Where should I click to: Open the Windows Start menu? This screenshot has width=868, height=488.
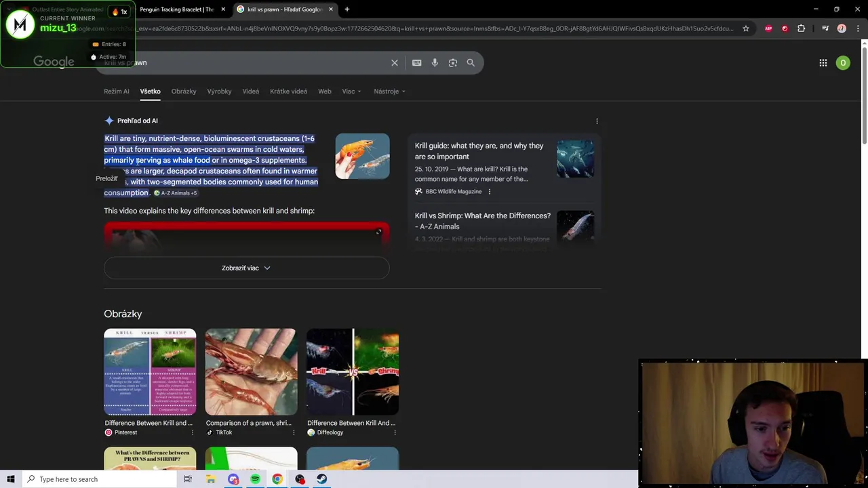pyautogui.click(x=11, y=479)
